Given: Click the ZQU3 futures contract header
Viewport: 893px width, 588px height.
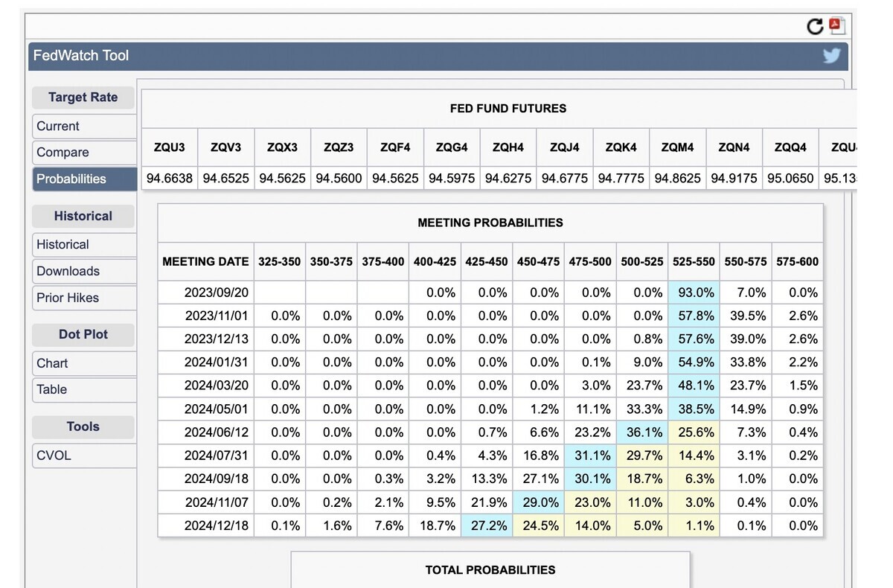Looking at the screenshot, I should click(x=170, y=147).
